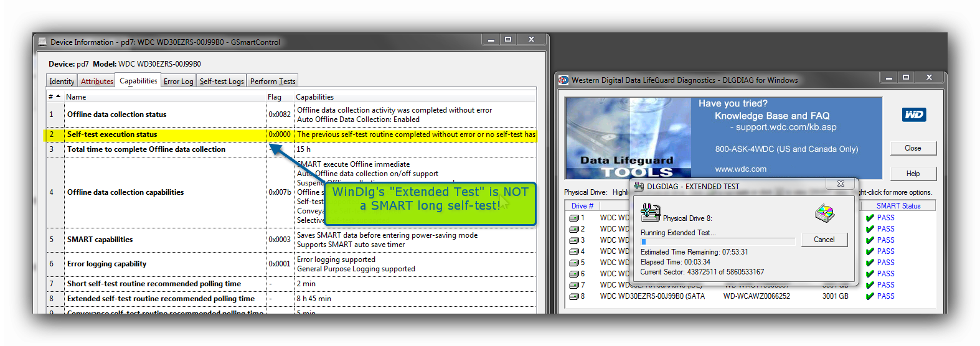Image resolution: width=980 pixels, height=346 pixels.
Task: Click the 3001 GB capacity of drive 8
Action: point(836,296)
